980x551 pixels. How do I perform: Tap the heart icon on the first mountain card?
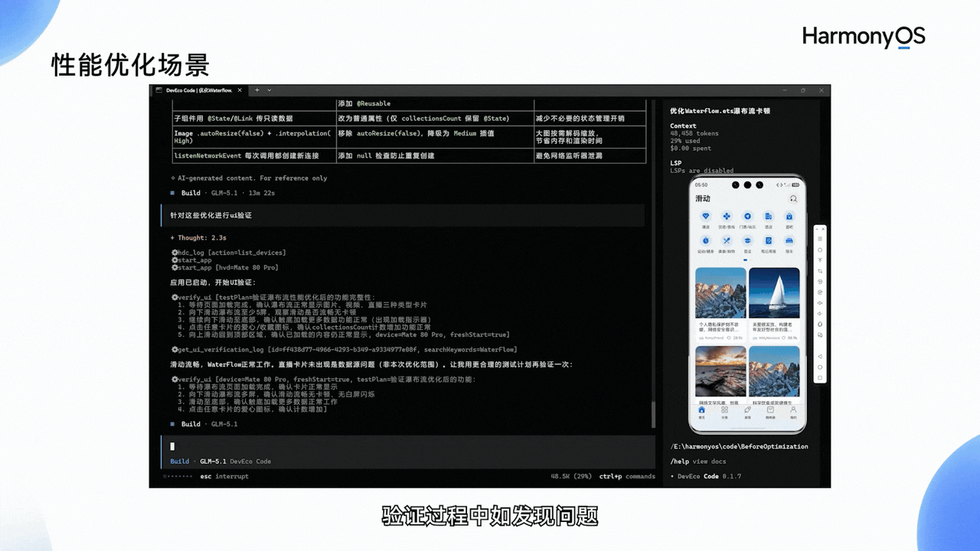click(730, 337)
